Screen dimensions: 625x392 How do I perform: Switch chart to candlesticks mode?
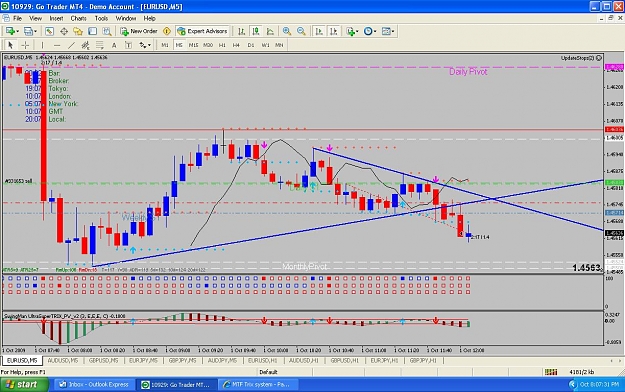click(256, 31)
